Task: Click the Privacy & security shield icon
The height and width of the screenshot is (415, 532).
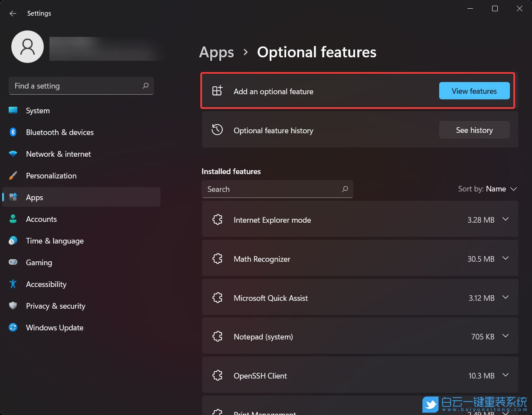Action: (x=13, y=306)
